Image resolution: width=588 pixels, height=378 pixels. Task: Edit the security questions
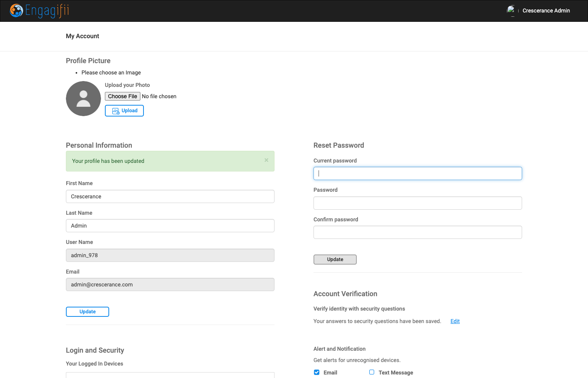pos(455,321)
